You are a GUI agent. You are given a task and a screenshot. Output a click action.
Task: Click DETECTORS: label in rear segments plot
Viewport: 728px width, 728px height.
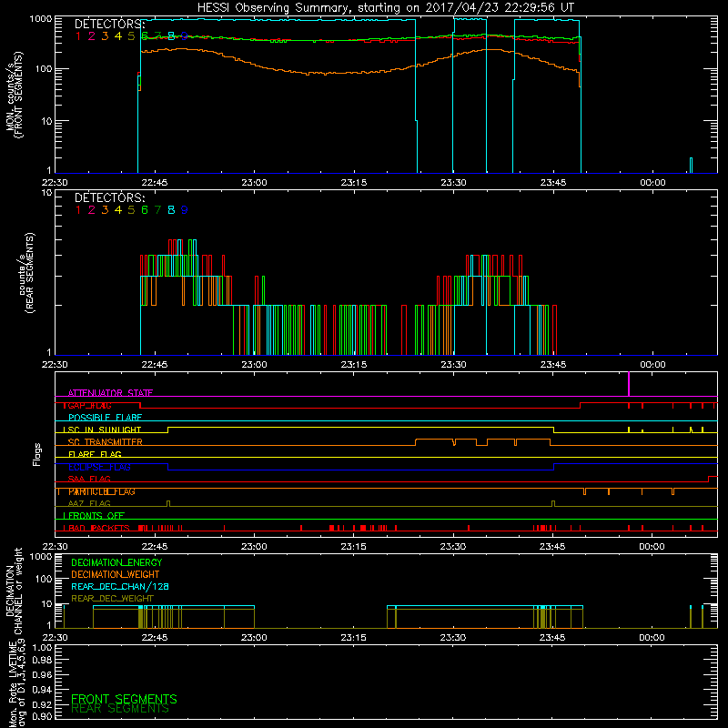[109, 197]
